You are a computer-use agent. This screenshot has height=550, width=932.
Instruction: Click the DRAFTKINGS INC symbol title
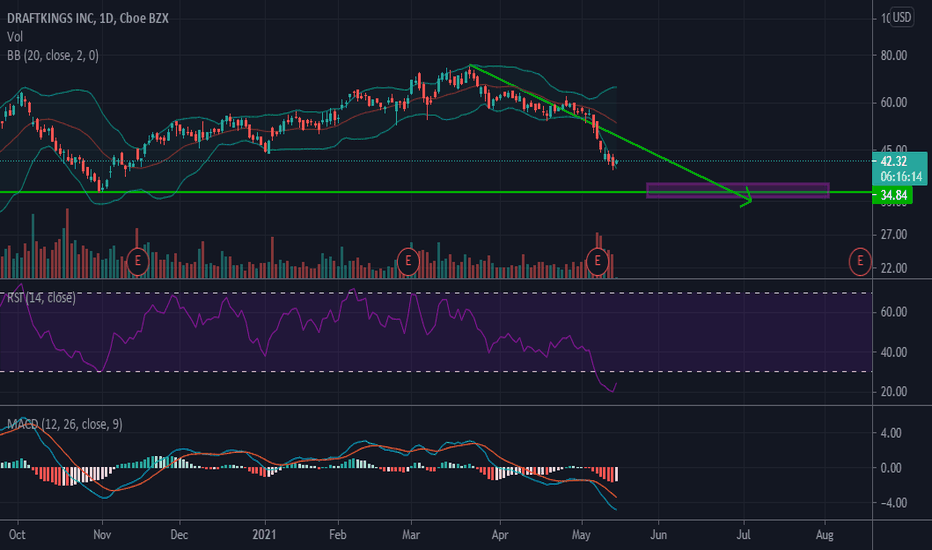point(87,18)
